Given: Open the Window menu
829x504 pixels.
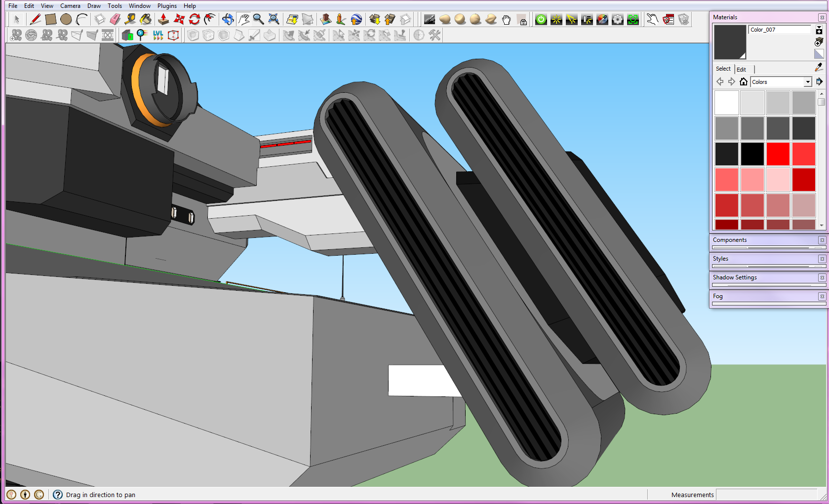Looking at the screenshot, I should point(140,6).
